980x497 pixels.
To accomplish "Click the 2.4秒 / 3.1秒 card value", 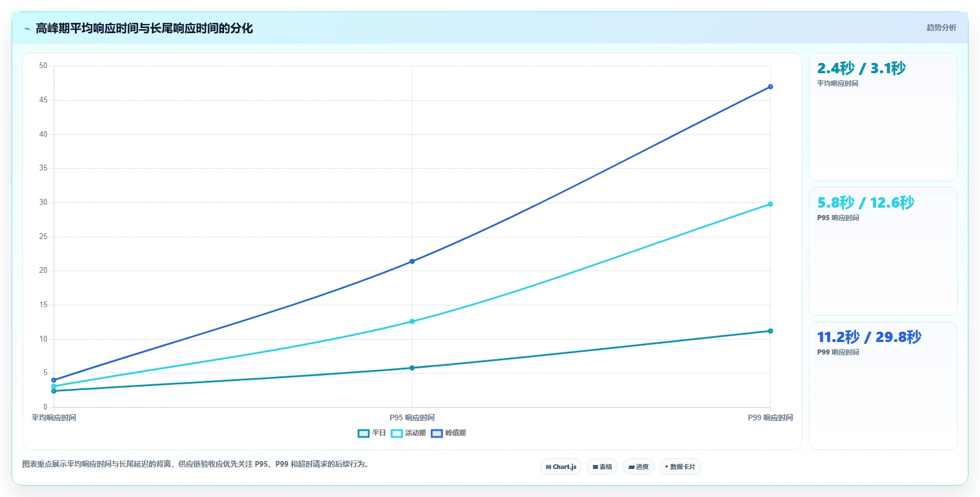I will pyautogui.click(x=861, y=69).
